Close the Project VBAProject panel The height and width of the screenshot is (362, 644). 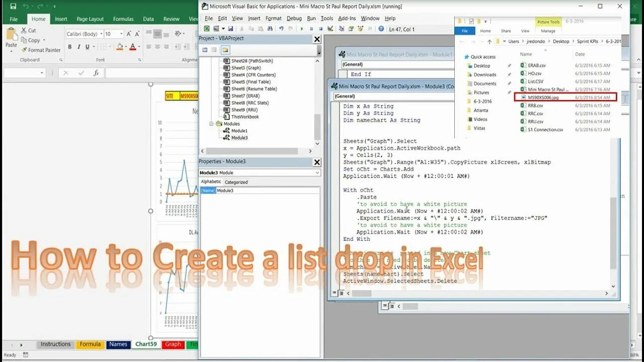point(317,39)
